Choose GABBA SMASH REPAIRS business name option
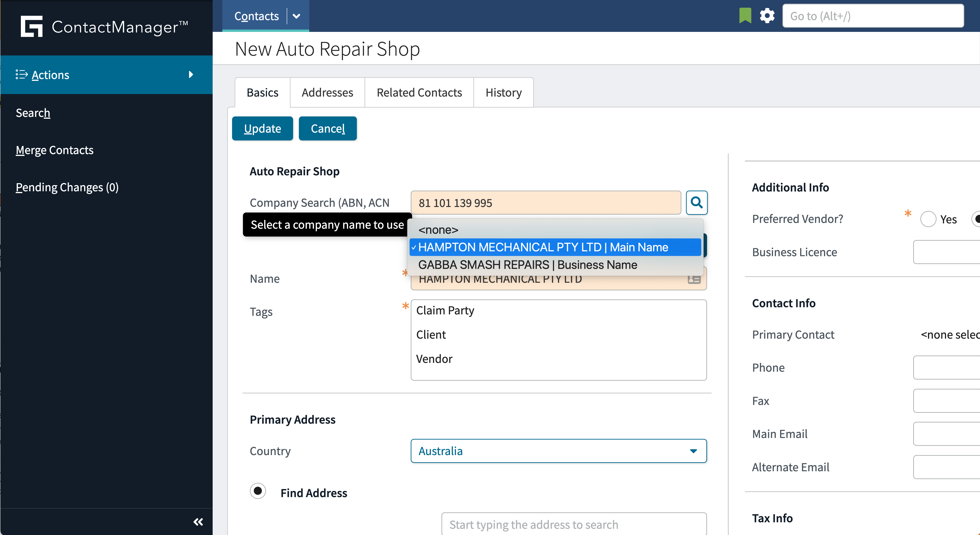This screenshot has height=535, width=980. point(527,265)
